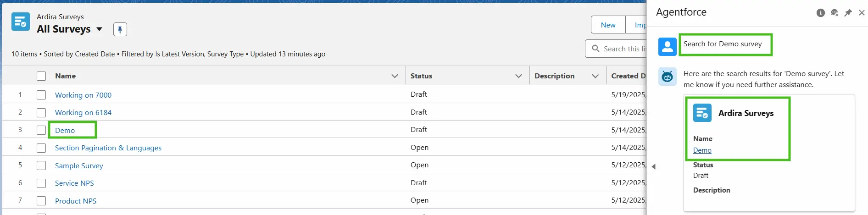Expand the Name column menu chevron
The height and width of the screenshot is (215, 868).
[x=395, y=76]
